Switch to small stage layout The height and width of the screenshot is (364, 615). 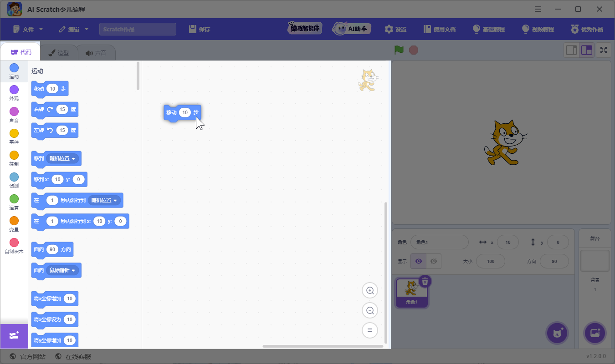pos(571,50)
